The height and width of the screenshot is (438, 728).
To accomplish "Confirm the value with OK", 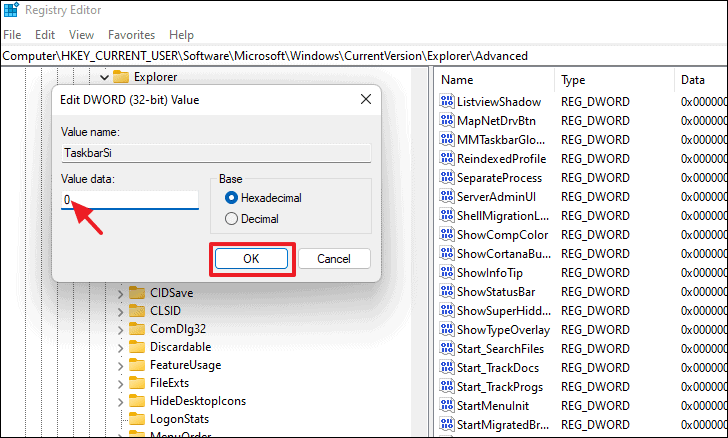I will point(251,259).
